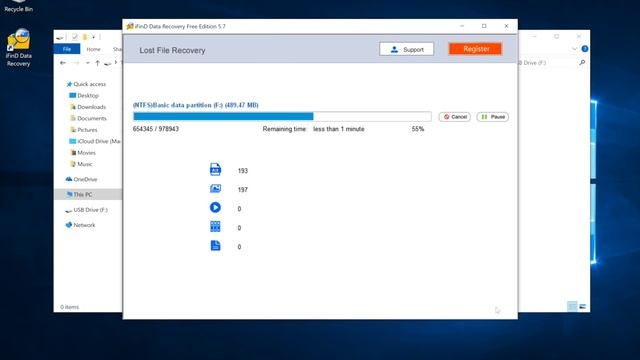Screen dimensions: 640x360
Task: Open Documents in File Explorer sidebar
Action: click(88, 118)
